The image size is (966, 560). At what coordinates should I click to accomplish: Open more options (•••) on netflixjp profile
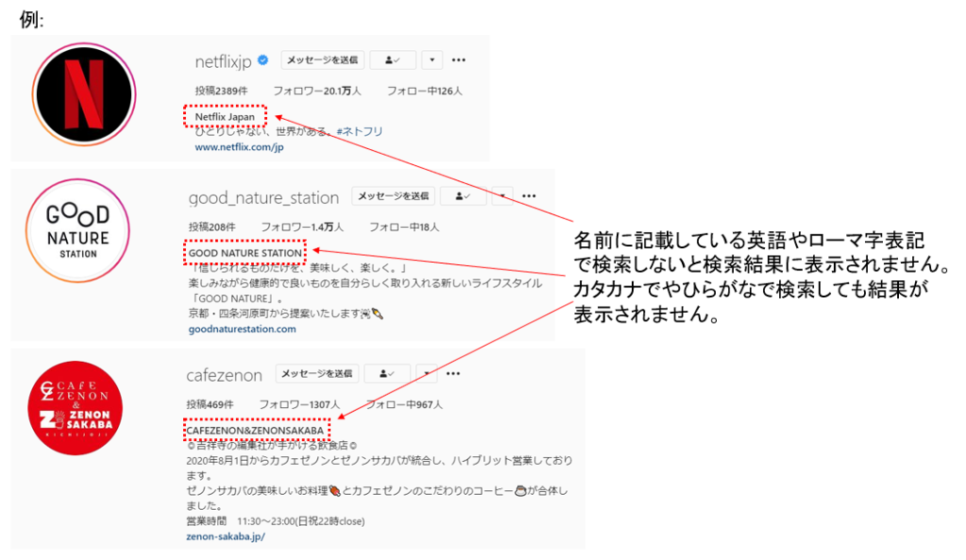(458, 59)
